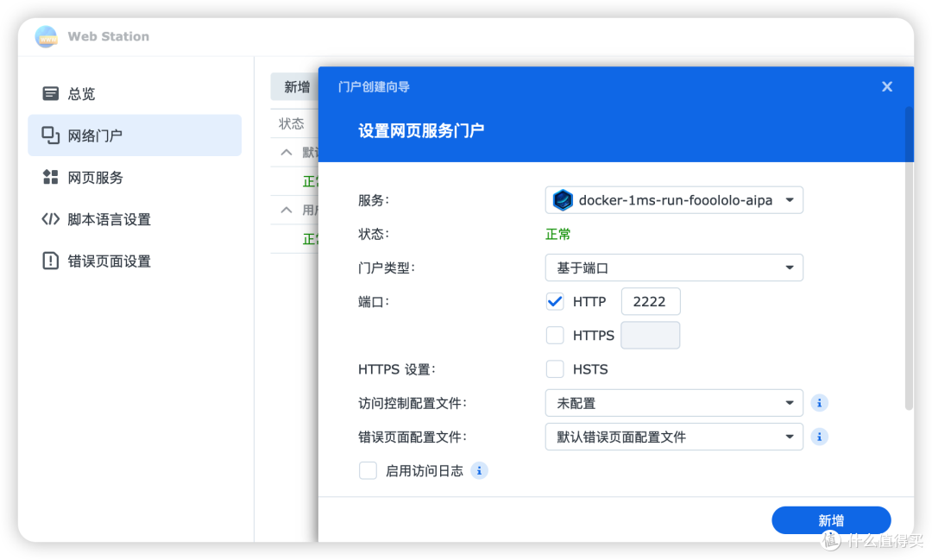The height and width of the screenshot is (560, 932).
Task: Click info icon next to 访问控制配置文件
Action: coord(819,403)
